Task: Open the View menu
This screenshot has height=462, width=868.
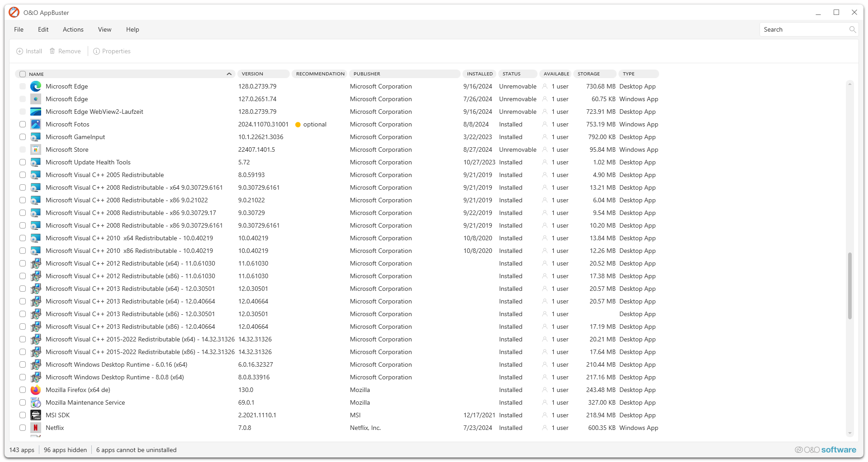Action: pyautogui.click(x=104, y=29)
